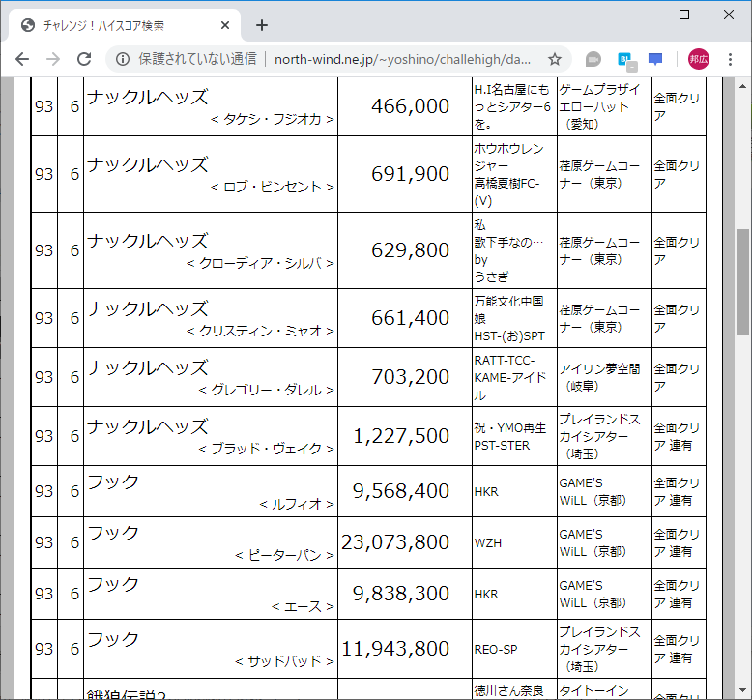Click location アイリン夢空間（岐阜）
The width and height of the screenshot is (752, 700).
[x=599, y=378]
